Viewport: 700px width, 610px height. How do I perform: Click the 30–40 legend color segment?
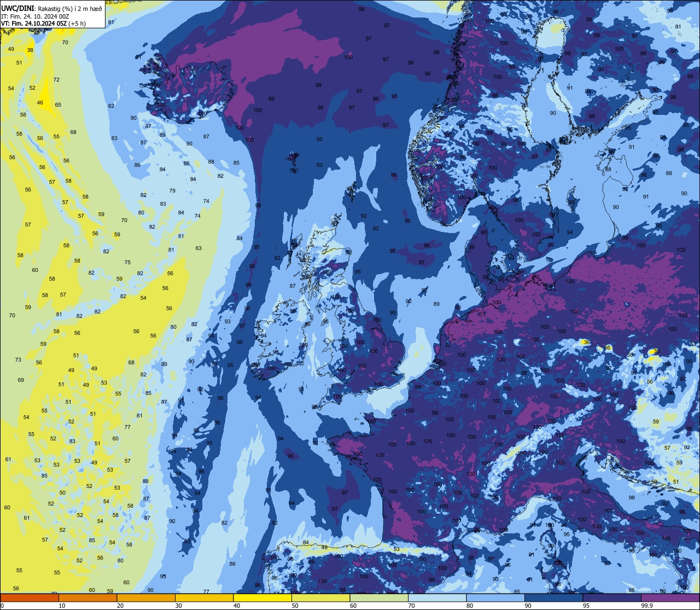pos(204,597)
